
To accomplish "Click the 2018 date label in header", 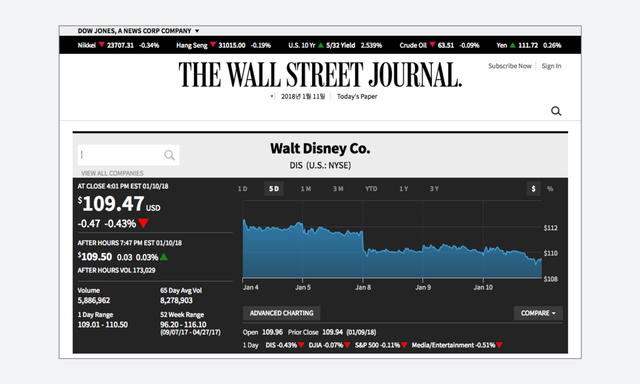I will point(303,96).
